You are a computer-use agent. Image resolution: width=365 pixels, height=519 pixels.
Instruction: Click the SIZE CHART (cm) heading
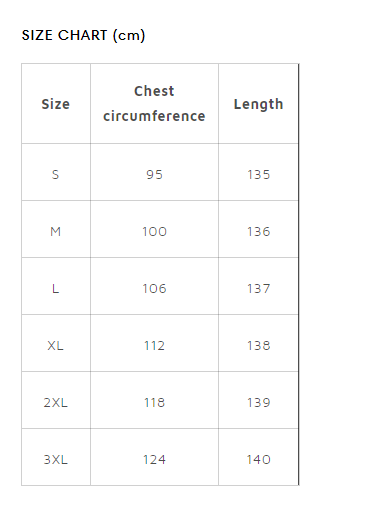coord(83,35)
